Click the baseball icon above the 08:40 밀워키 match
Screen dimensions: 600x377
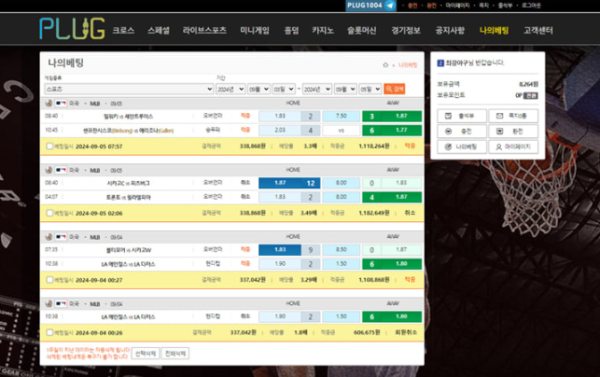click(49, 103)
